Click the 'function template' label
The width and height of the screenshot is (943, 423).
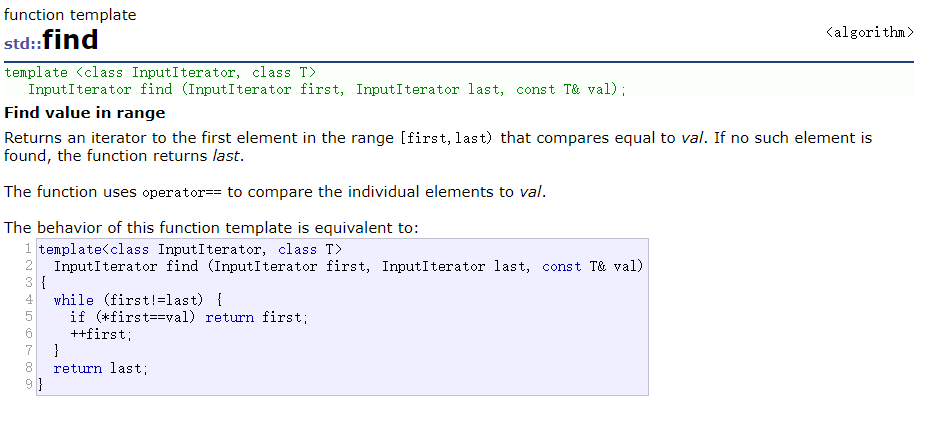70,15
